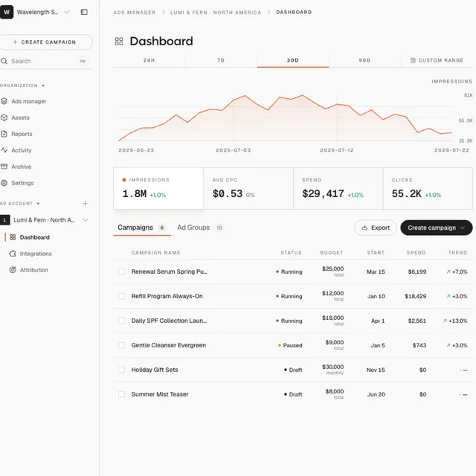The height and width of the screenshot is (476, 476).
Task: Click the Reports document icon
Action: pos(4,134)
